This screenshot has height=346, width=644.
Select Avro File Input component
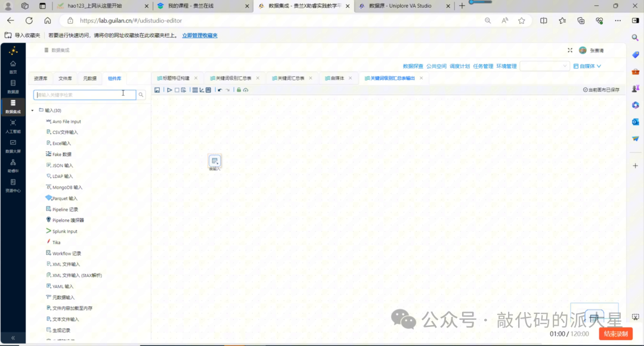[64, 121]
